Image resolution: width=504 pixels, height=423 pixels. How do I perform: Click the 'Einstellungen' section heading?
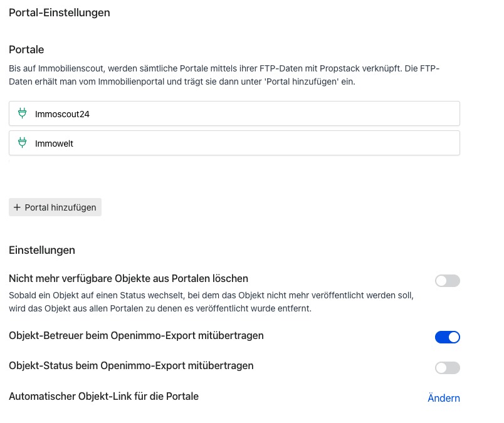point(42,250)
